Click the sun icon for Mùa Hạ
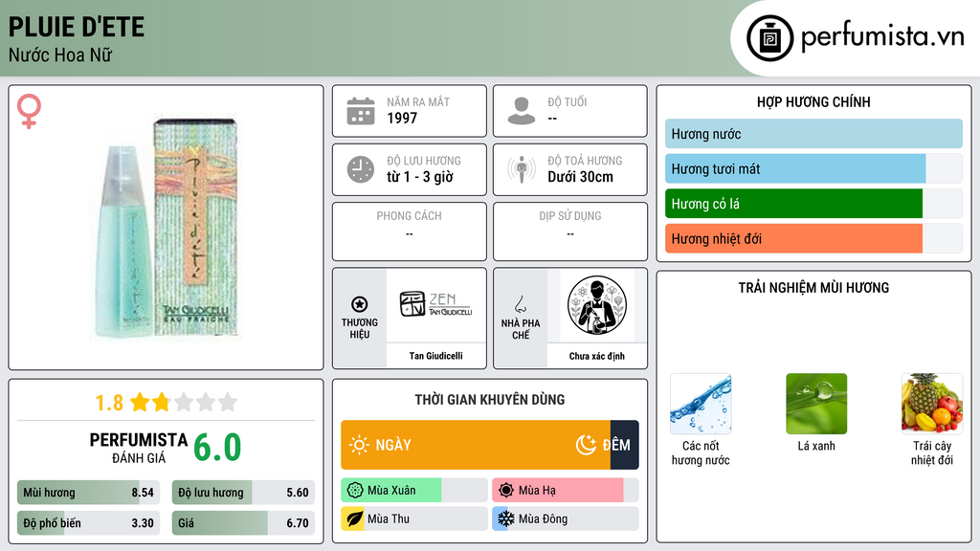 coord(506,491)
